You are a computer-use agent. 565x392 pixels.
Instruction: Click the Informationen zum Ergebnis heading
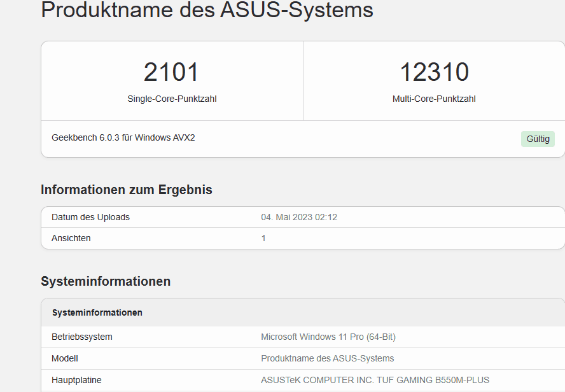(127, 190)
